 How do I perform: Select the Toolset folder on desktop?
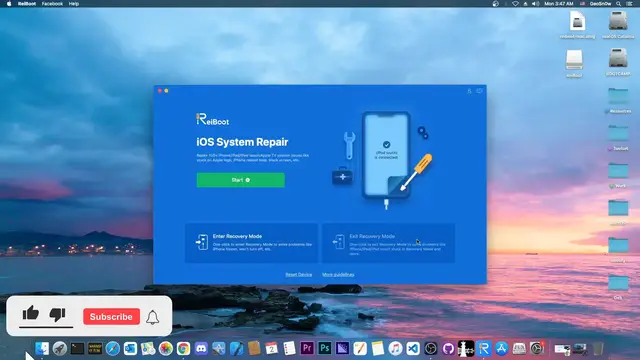click(618, 137)
